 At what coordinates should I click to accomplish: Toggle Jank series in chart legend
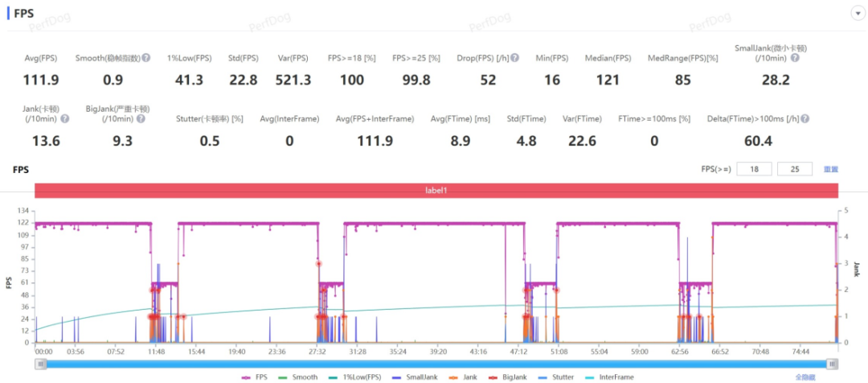coord(464,377)
